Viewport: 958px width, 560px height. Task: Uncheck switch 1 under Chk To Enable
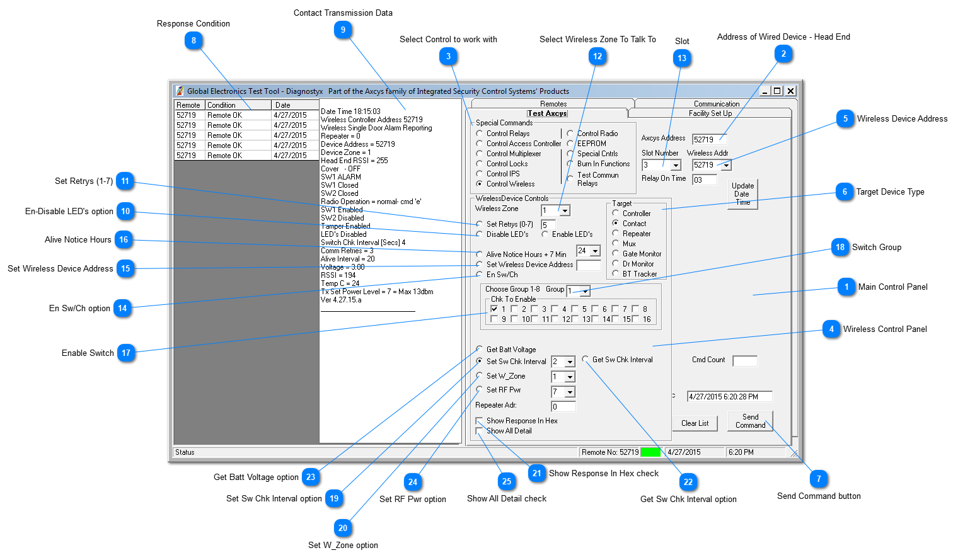(494, 309)
